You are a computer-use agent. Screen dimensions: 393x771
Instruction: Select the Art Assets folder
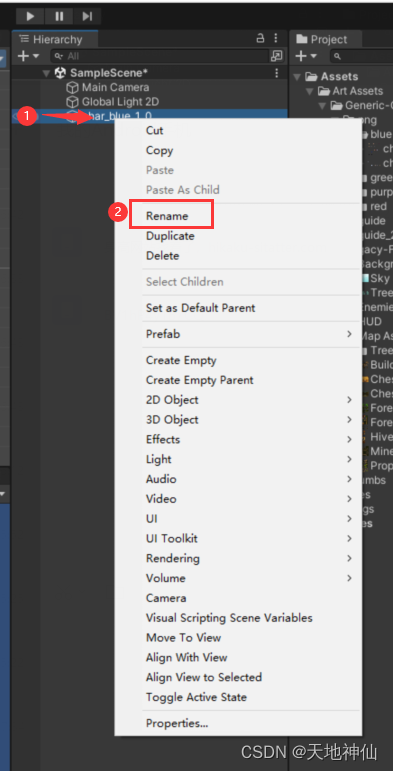point(357,91)
